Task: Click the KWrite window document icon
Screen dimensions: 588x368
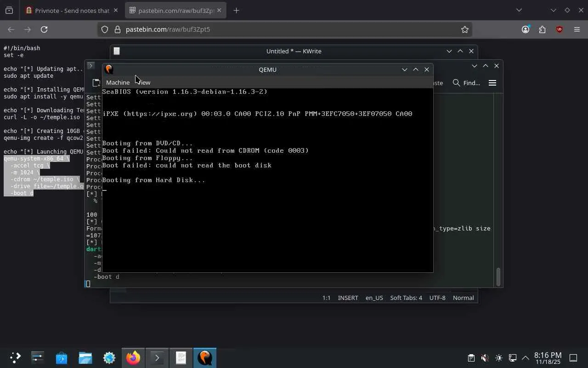Action: click(117, 51)
